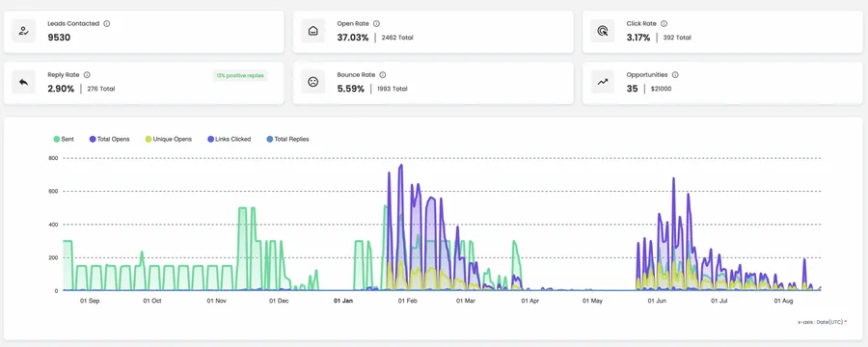Click the Click Rate cursor icon
The image size is (868, 347).
[x=602, y=31]
